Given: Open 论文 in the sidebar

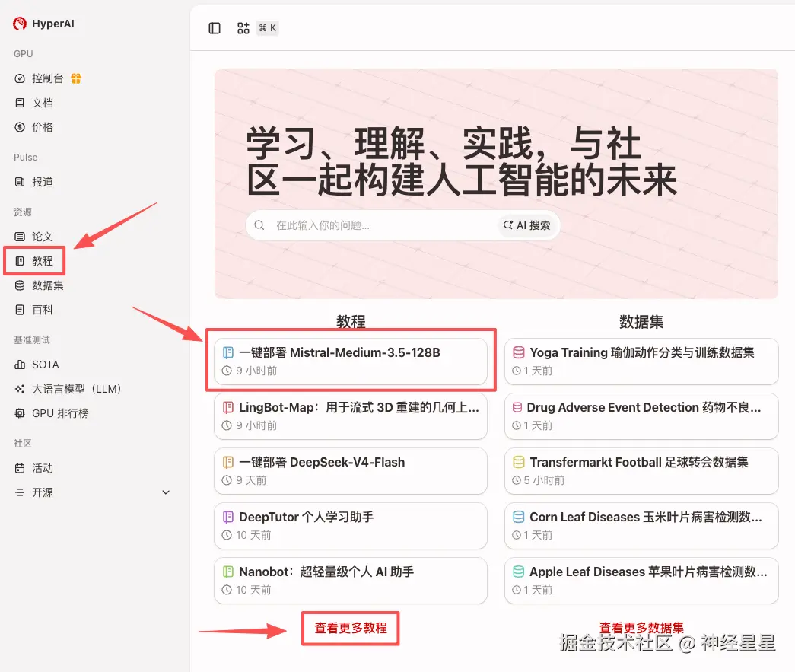Looking at the screenshot, I should [x=43, y=237].
